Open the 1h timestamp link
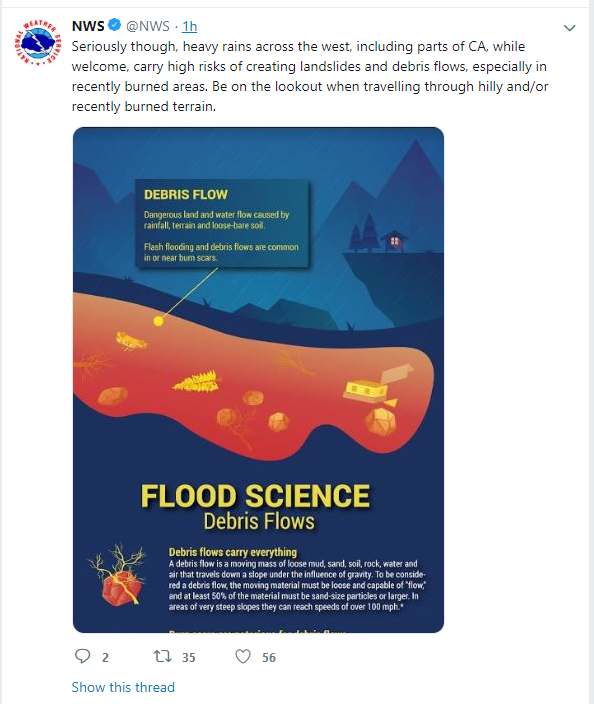The height and width of the screenshot is (704, 594). [x=189, y=26]
